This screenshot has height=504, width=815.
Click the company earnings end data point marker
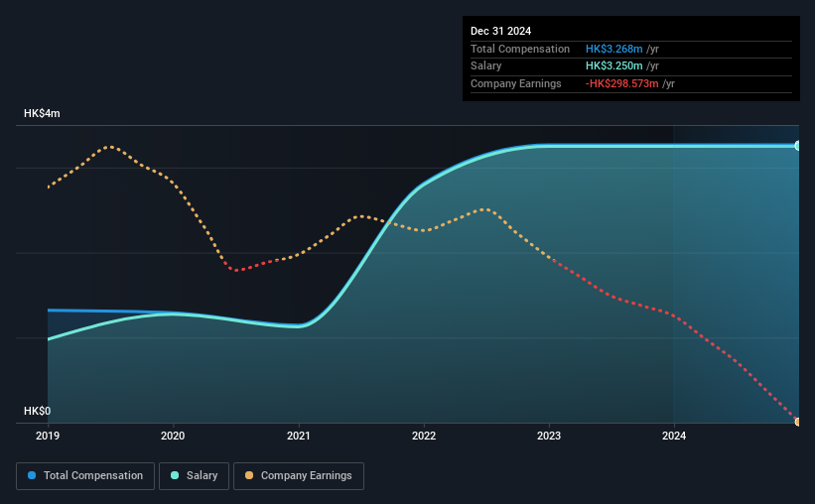pos(797,422)
